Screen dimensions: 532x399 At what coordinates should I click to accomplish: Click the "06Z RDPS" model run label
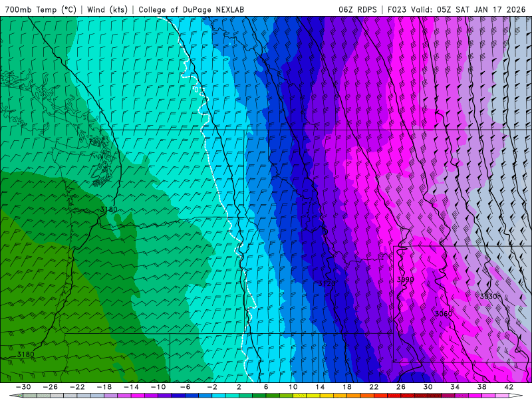(357, 9)
